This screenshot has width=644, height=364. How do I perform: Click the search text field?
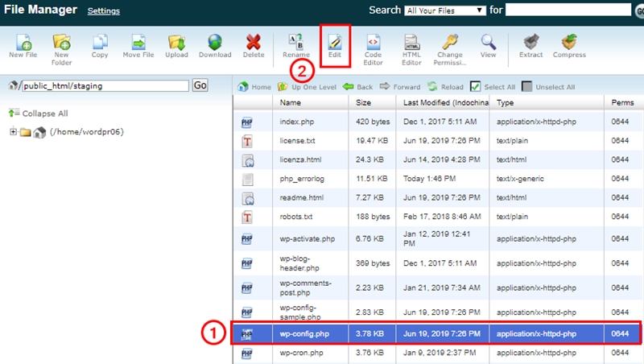coord(568,10)
